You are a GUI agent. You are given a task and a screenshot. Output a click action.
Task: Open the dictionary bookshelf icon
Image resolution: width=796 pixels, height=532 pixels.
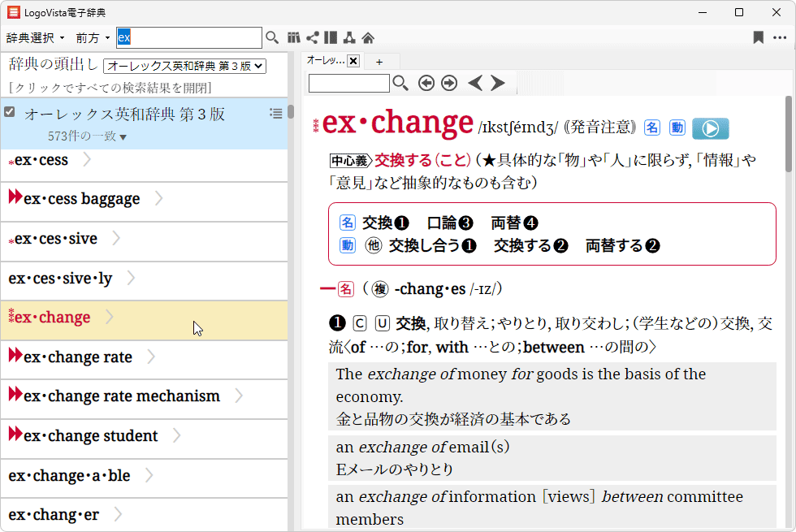coord(294,37)
